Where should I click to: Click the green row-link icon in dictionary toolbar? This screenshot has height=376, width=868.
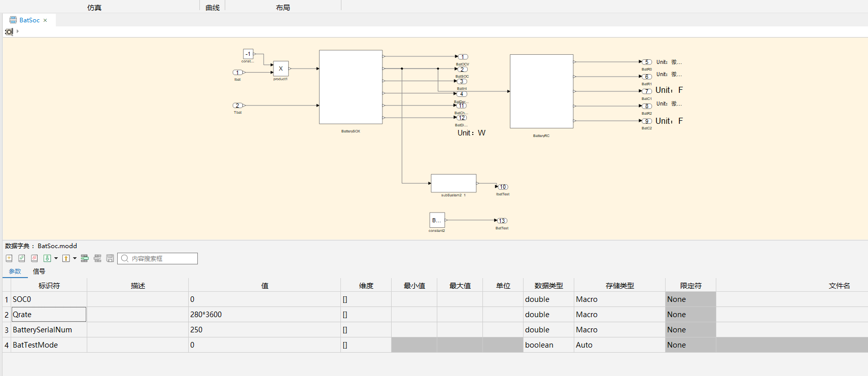click(x=85, y=258)
